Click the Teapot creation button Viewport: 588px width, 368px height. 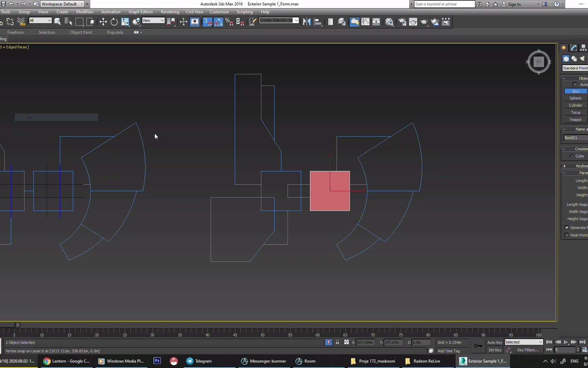point(575,119)
